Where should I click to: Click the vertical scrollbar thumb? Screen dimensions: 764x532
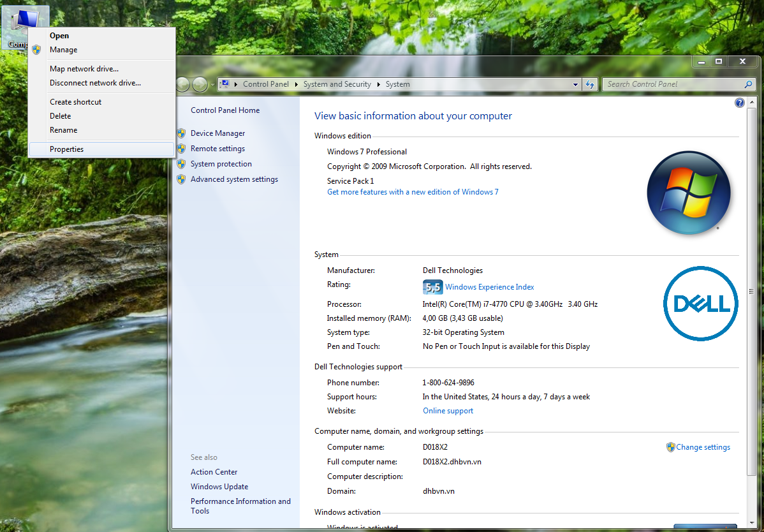coord(752,292)
